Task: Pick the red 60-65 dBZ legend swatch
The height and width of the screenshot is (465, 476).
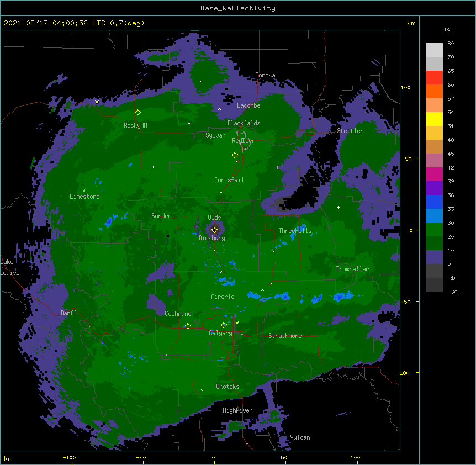Action: (x=434, y=78)
